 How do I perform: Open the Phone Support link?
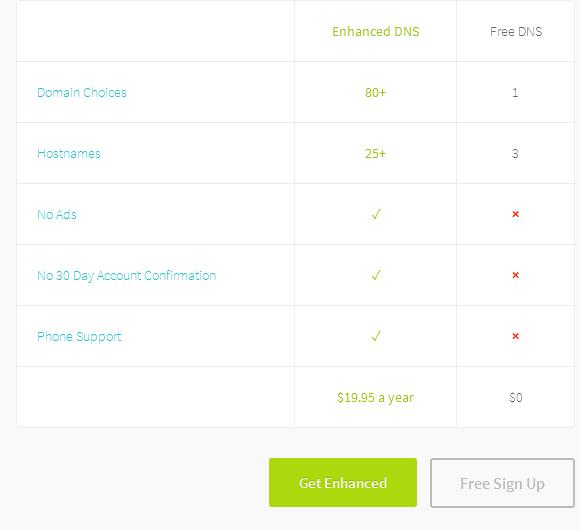click(x=79, y=337)
